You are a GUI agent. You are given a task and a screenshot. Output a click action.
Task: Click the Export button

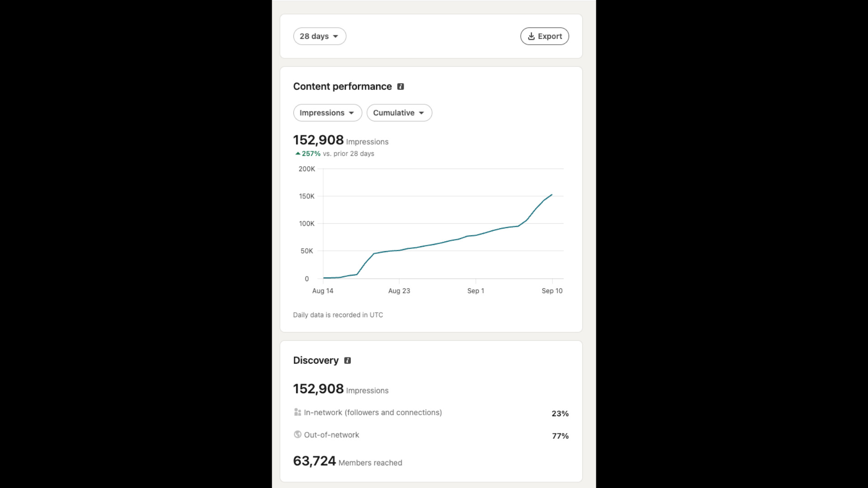pos(544,36)
